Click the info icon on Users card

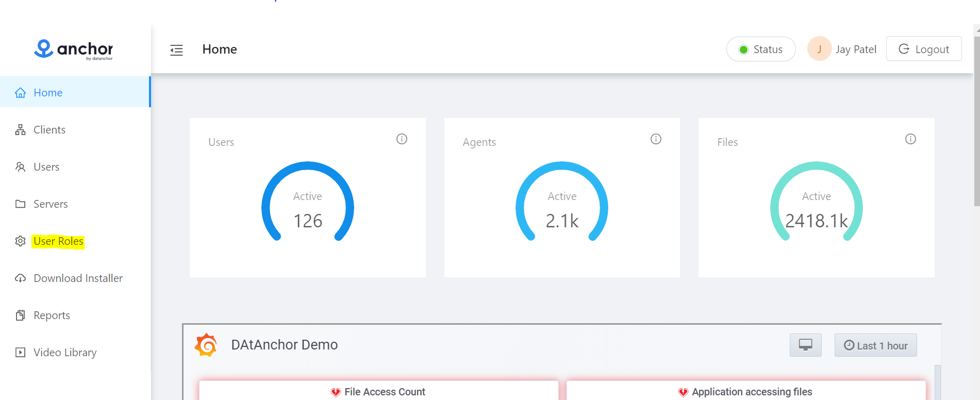pyautogui.click(x=402, y=139)
